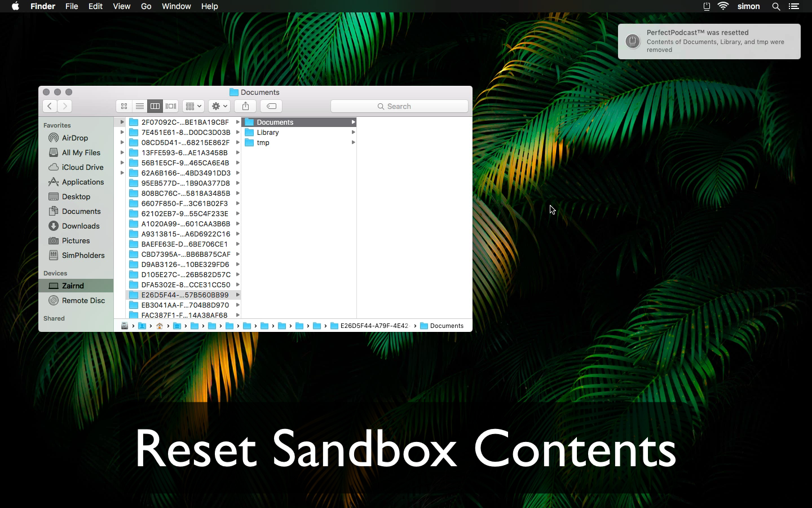
Task: Open Spotlight search in menu bar
Action: point(776,6)
